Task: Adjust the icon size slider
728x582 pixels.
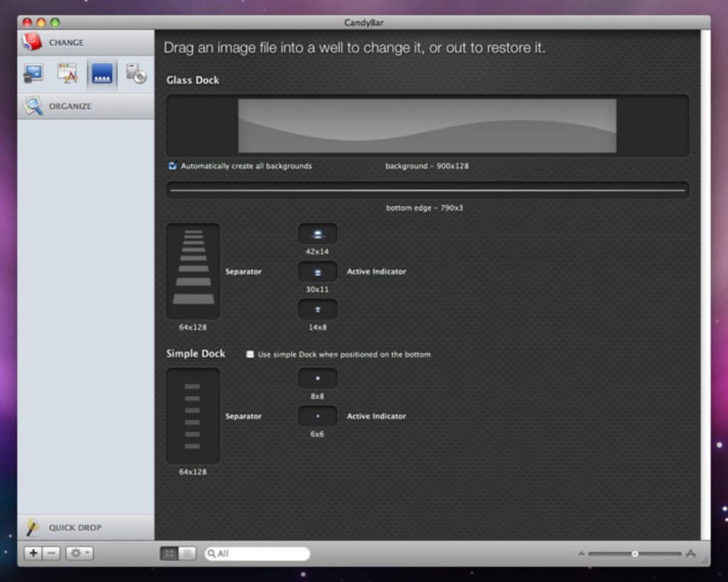Action: (635, 554)
